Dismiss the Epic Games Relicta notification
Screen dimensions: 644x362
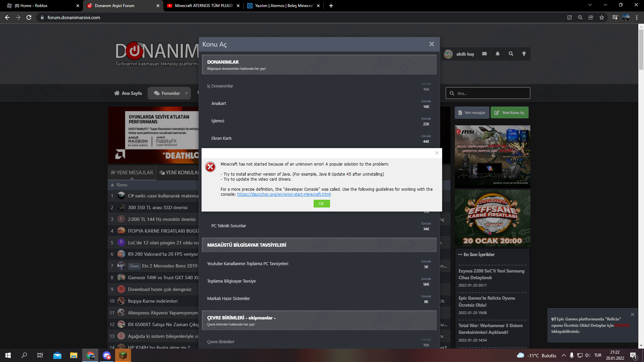632,314
